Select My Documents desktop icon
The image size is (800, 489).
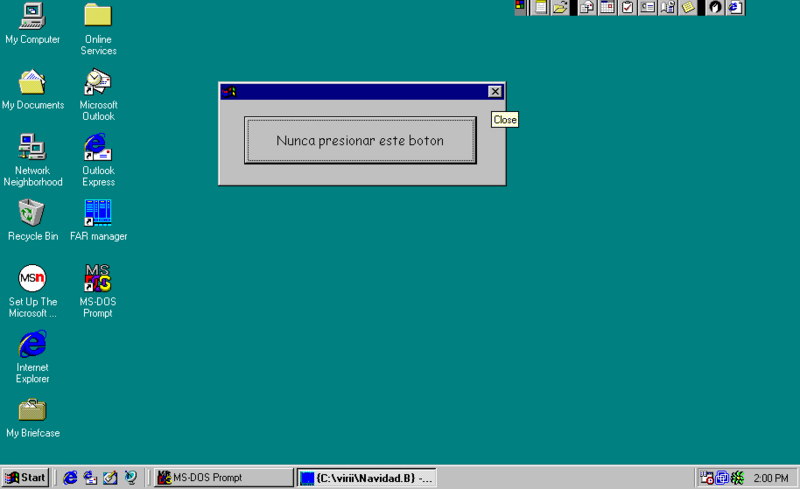[33, 89]
